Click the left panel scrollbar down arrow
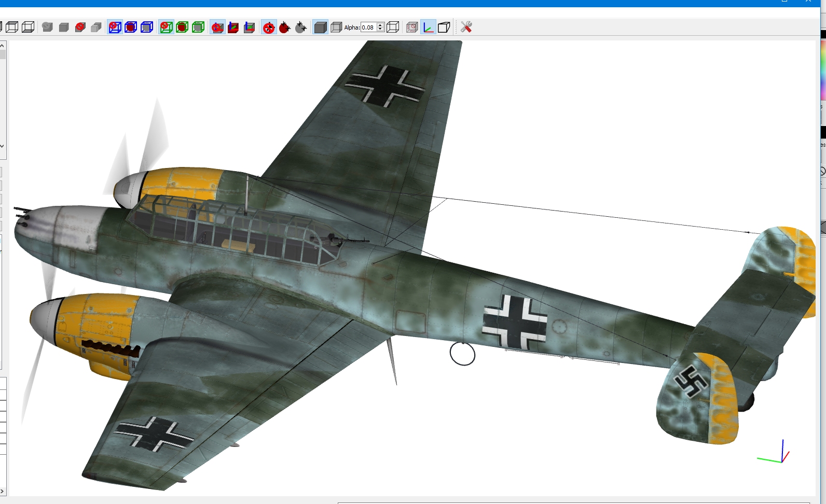 [x=3, y=146]
